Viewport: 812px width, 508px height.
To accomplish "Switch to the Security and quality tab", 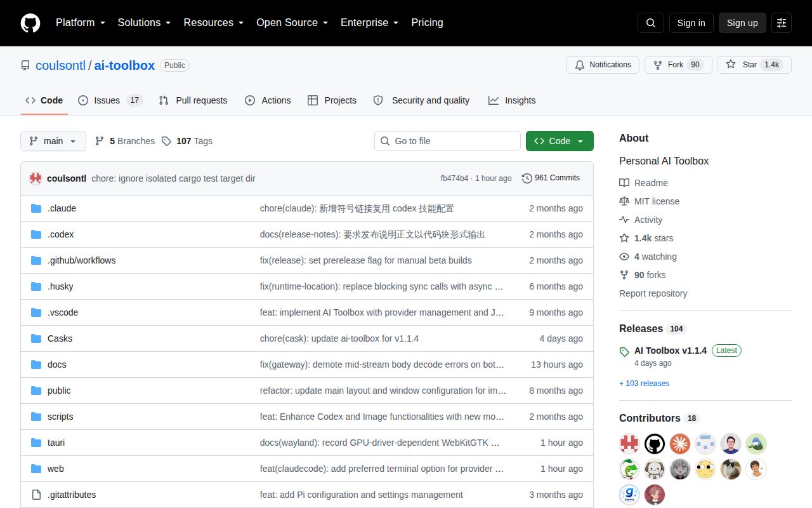I will coord(421,100).
